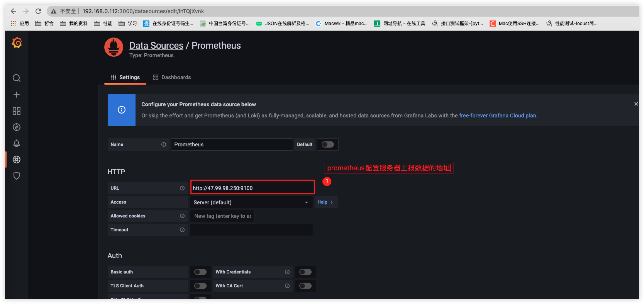Open the 网址导航 bookmark
Viewport: 644px width, 304px height.
coord(400,24)
